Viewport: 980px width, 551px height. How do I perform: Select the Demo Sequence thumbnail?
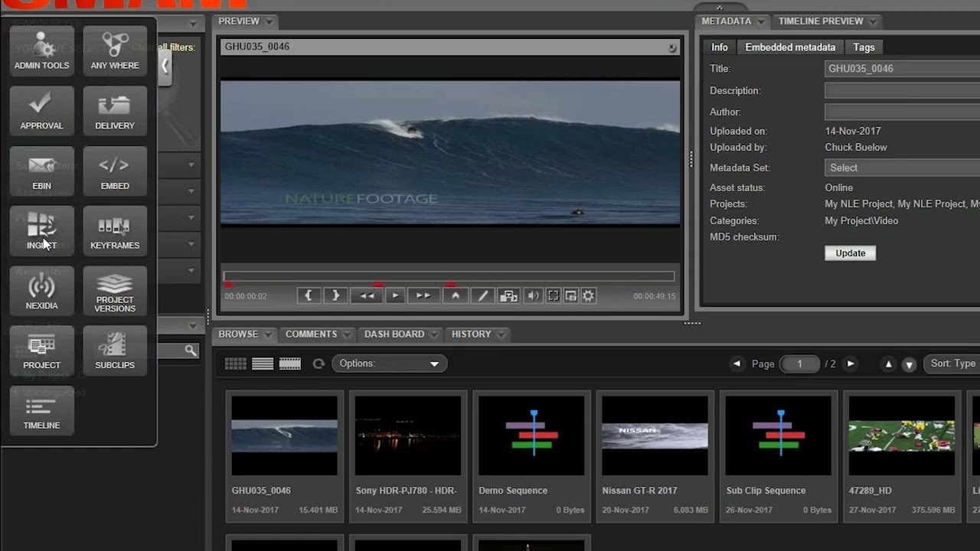tap(531, 435)
